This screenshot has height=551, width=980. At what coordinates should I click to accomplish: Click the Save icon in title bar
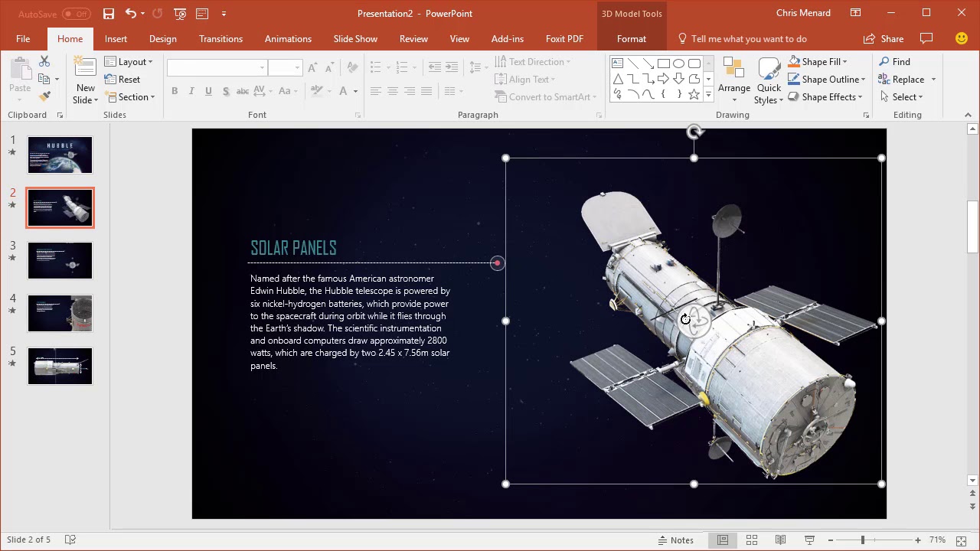click(x=109, y=14)
